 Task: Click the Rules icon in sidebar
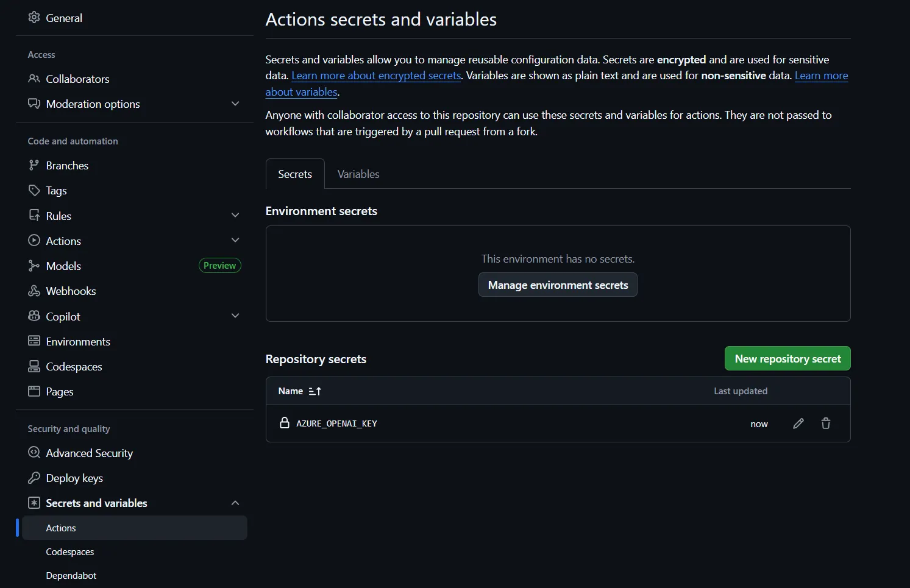(x=34, y=216)
